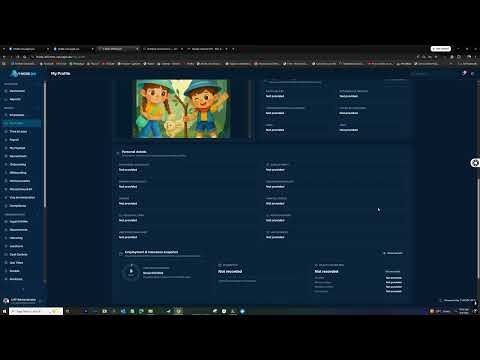Click the circular gauge in the Employment snapshot
Screen dimensions: 480x360
131,272
